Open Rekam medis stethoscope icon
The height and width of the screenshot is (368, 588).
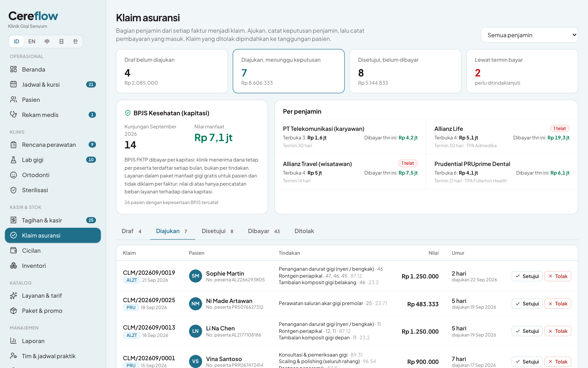[13, 115]
